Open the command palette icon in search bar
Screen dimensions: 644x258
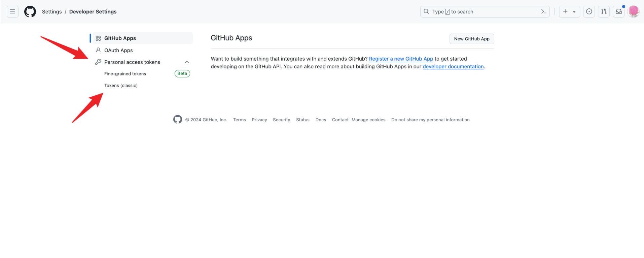coord(544,11)
